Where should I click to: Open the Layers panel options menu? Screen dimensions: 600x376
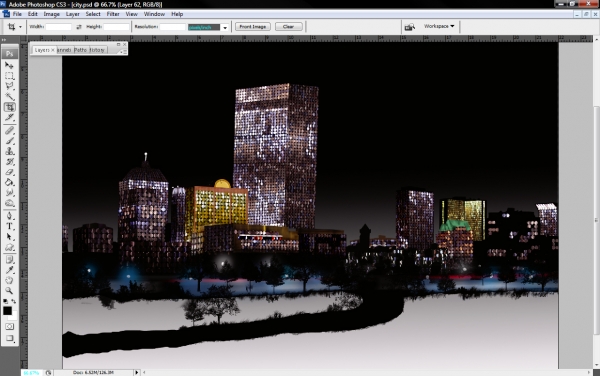coord(123,51)
